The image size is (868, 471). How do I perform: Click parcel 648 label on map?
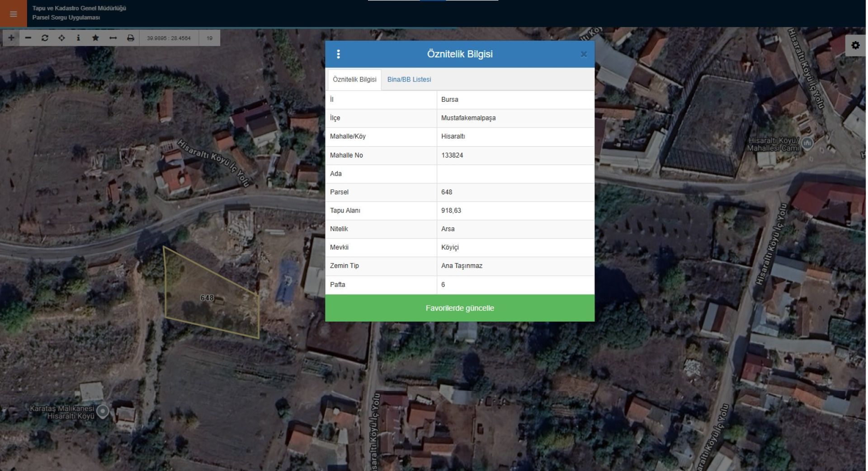207,298
